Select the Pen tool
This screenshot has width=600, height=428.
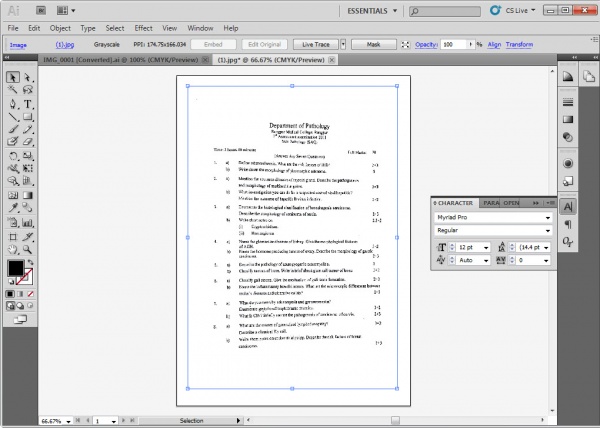(x=12, y=103)
